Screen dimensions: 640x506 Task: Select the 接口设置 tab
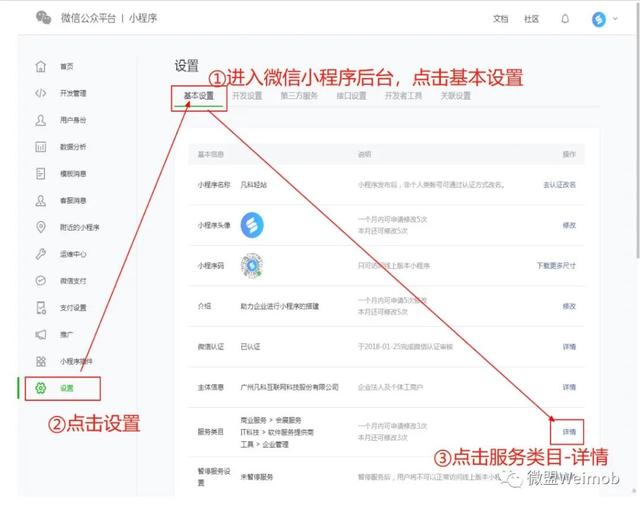(351, 96)
